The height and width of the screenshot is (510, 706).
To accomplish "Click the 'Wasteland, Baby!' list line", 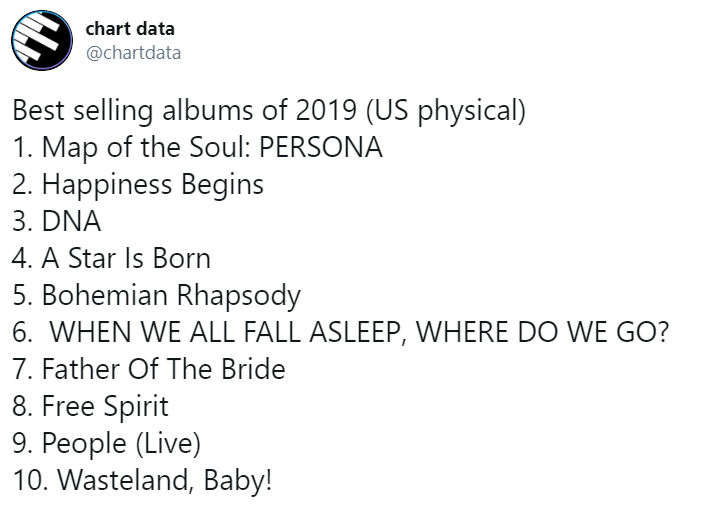I will coord(142,480).
